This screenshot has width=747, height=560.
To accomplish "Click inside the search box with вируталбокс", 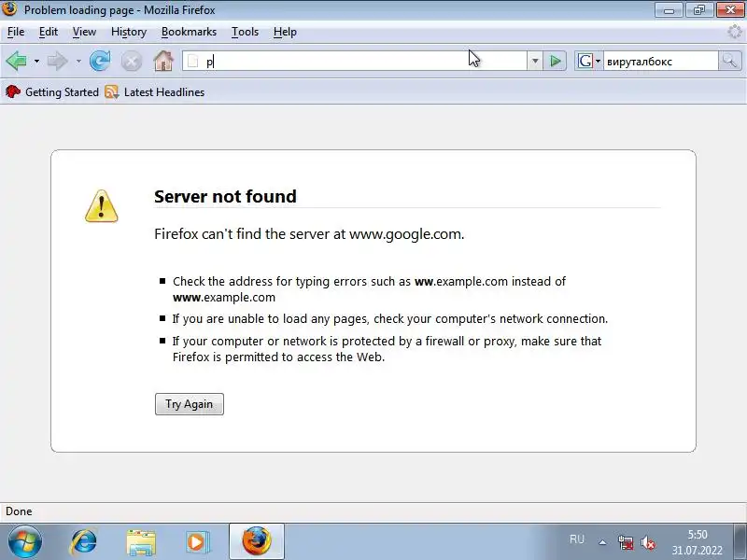I will [x=660, y=61].
